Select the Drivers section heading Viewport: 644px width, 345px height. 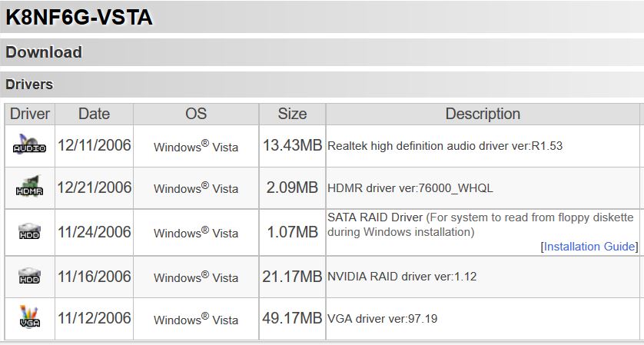click(29, 85)
